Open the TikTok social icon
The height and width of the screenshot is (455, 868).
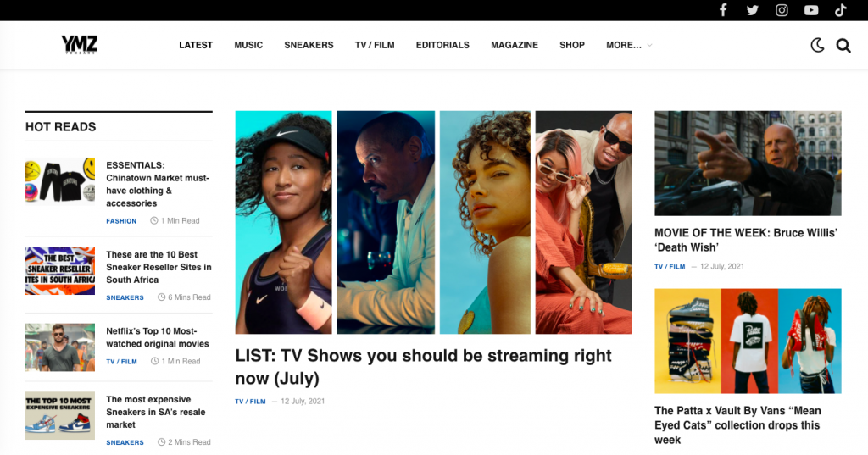[840, 10]
